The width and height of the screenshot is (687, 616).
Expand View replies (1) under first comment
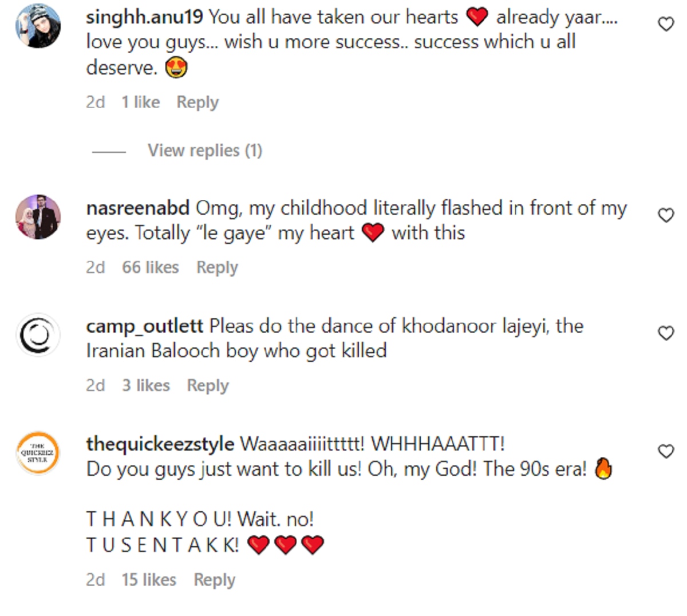(204, 151)
